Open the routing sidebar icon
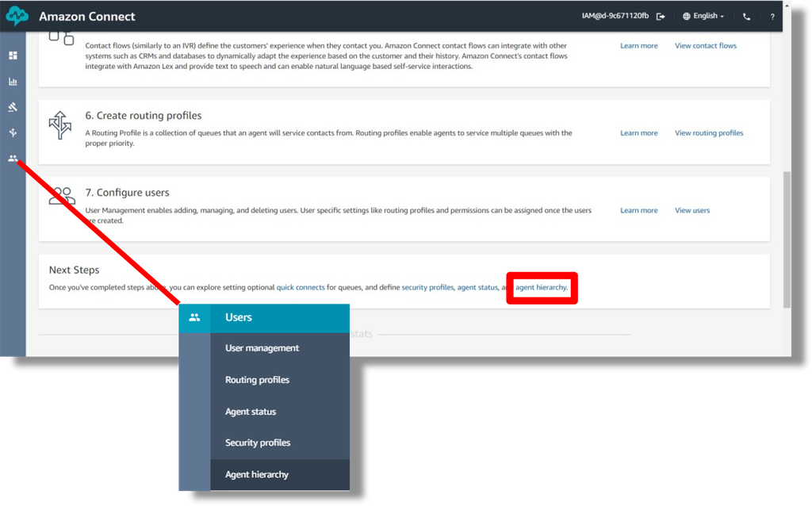812x506 pixels. (x=13, y=107)
